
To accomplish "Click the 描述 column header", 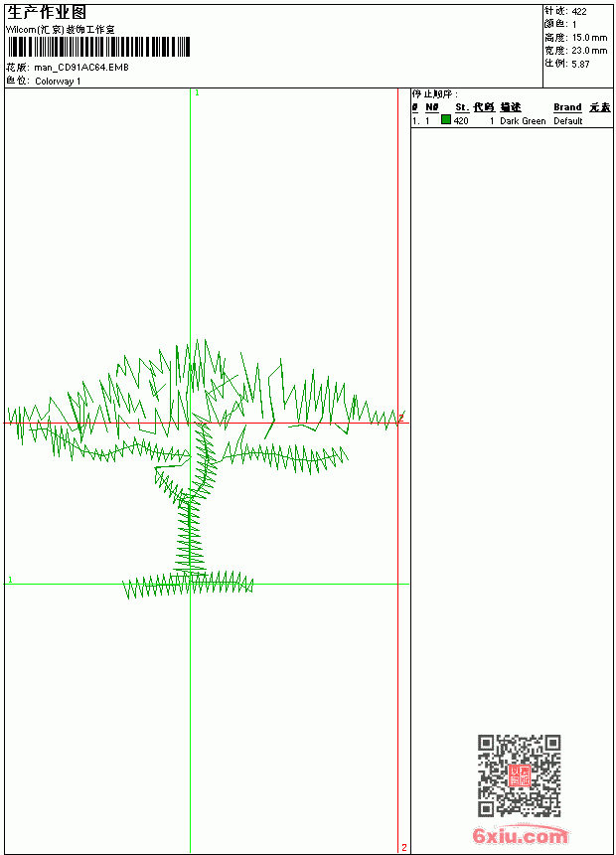I will point(511,107).
